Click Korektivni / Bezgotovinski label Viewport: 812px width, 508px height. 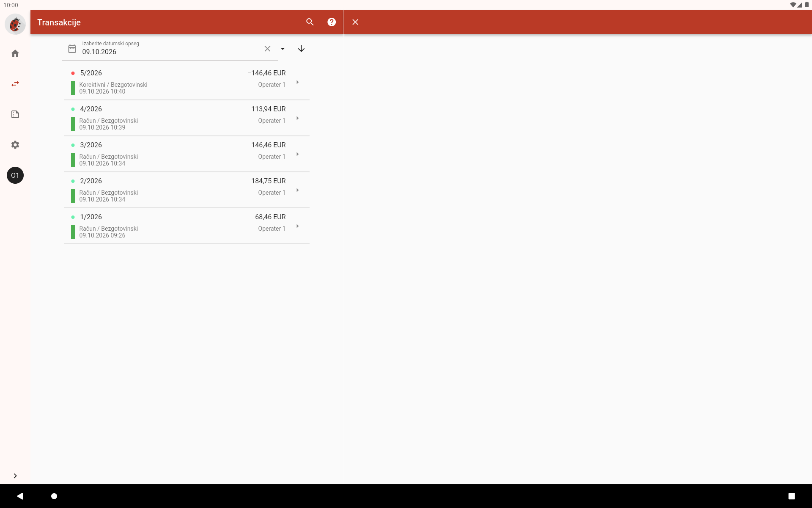[113, 85]
